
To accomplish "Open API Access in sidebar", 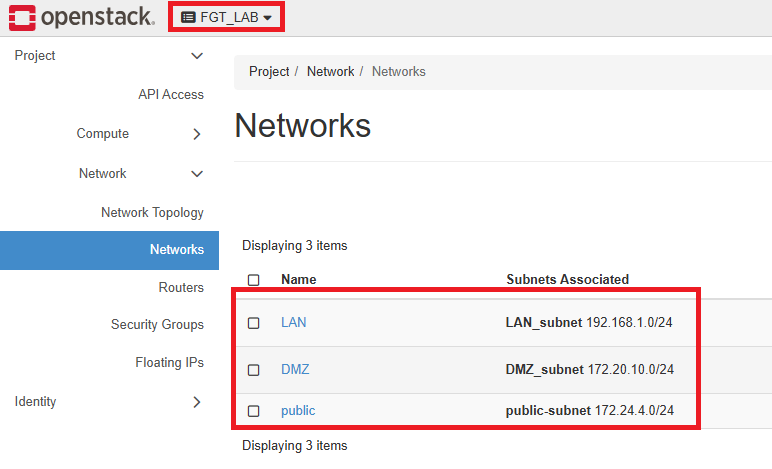I will (171, 94).
